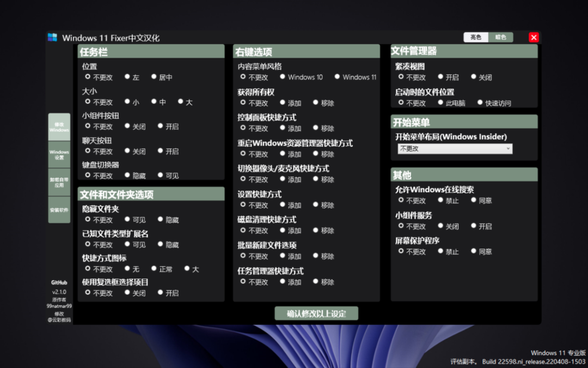Click the 文件管理器 section header
The image size is (588, 368).
point(464,51)
